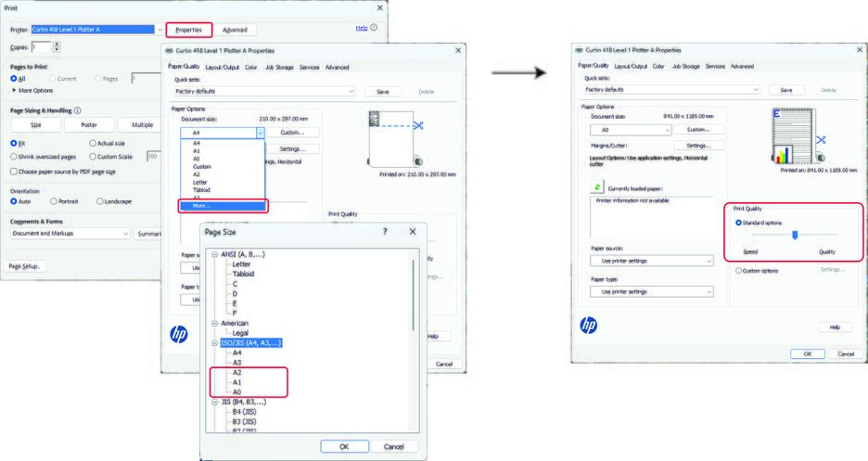Select A0 in the ISO/JIS page size tree
Image resolution: width=868 pixels, height=461 pixels.
click(236, 391)
